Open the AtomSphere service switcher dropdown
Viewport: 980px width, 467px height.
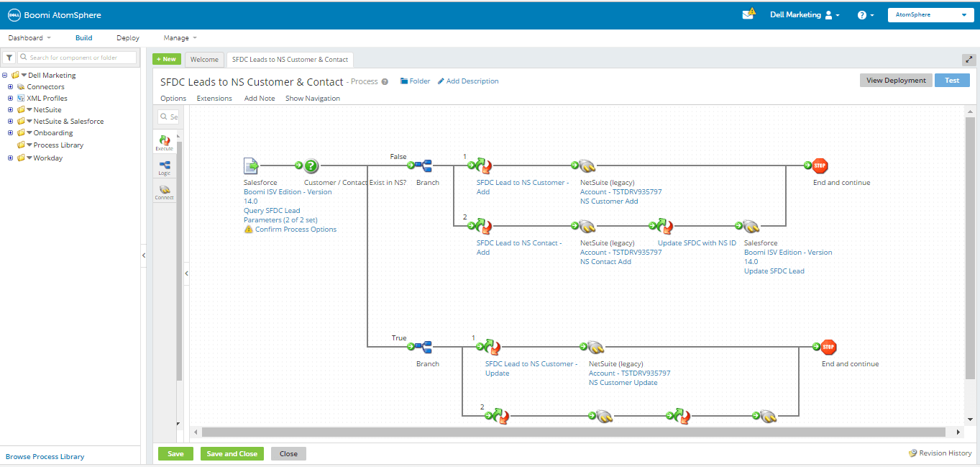pyautogui.click(x=930, y=14)
